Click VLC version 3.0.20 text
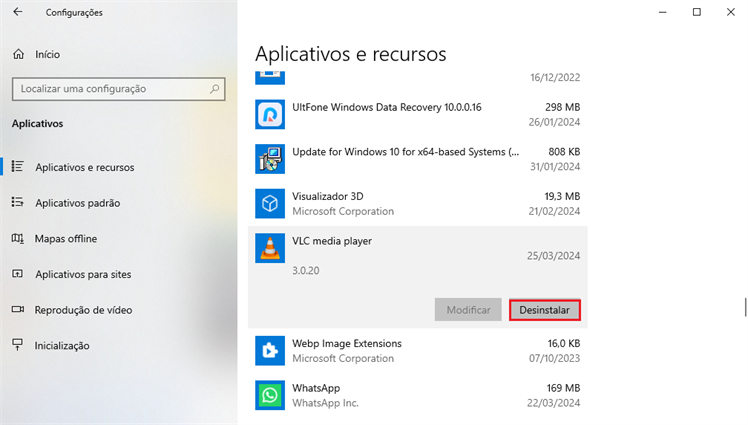The height and width of the screenshot is (425, 748). point(306,270)
